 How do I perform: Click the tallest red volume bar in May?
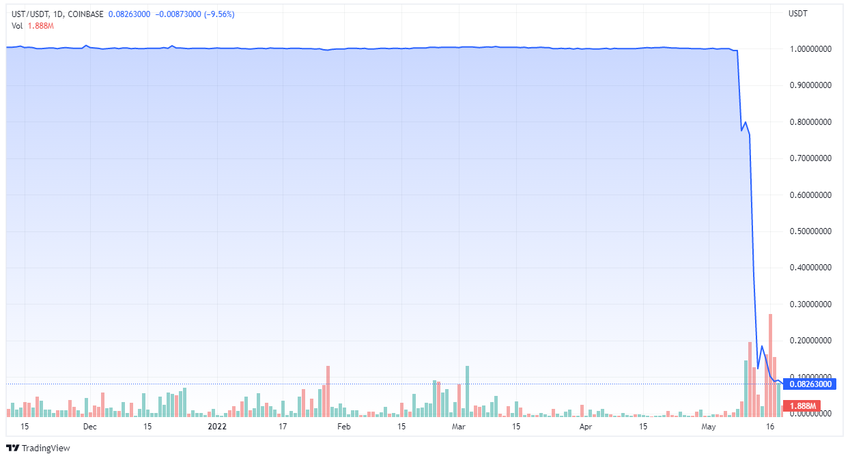(x=770, y=365)
